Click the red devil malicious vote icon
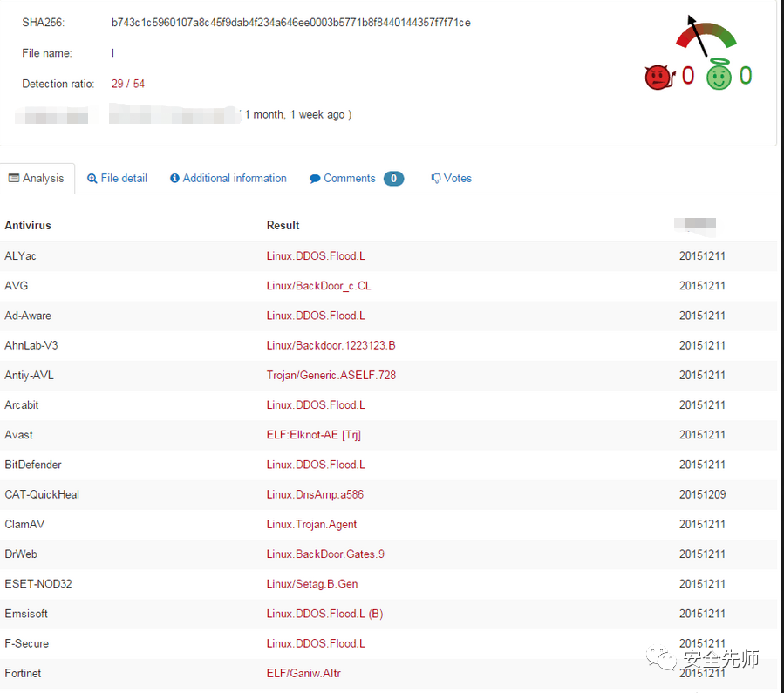The image size is (784, 693). tap(659, 77)
